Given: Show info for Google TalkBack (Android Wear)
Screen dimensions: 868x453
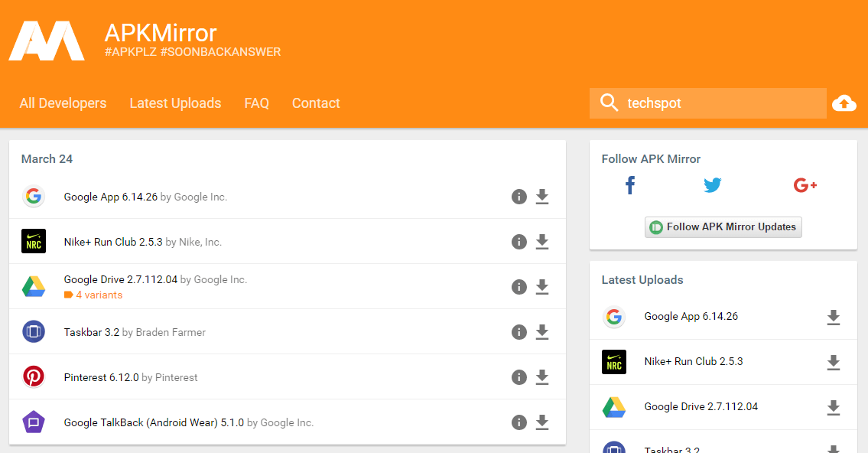Looking at the screenshot, I should click(x=519, y=422).
